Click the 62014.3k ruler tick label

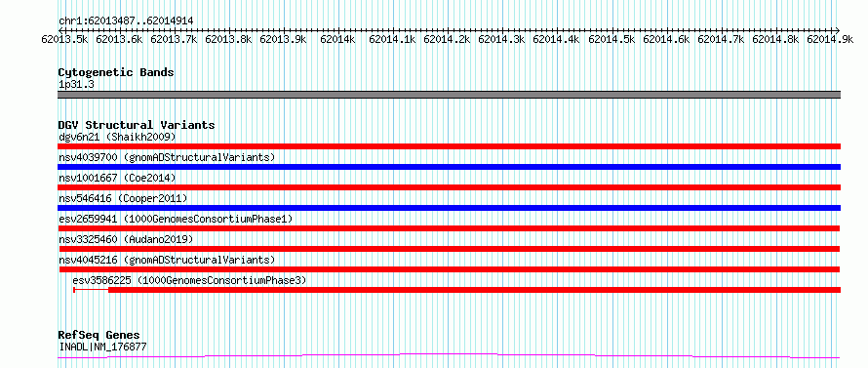[x=502, y=39]
